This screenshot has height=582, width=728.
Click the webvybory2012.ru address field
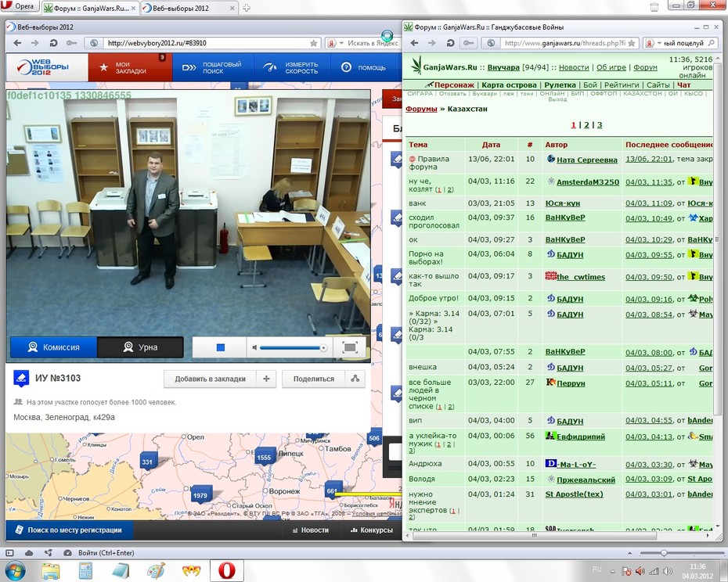[204, 43]
